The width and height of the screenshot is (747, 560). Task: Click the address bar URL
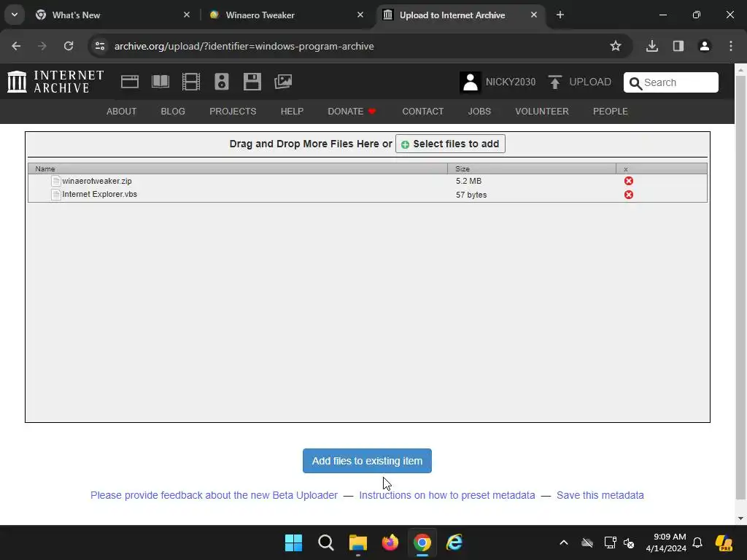tap(244, 46)
